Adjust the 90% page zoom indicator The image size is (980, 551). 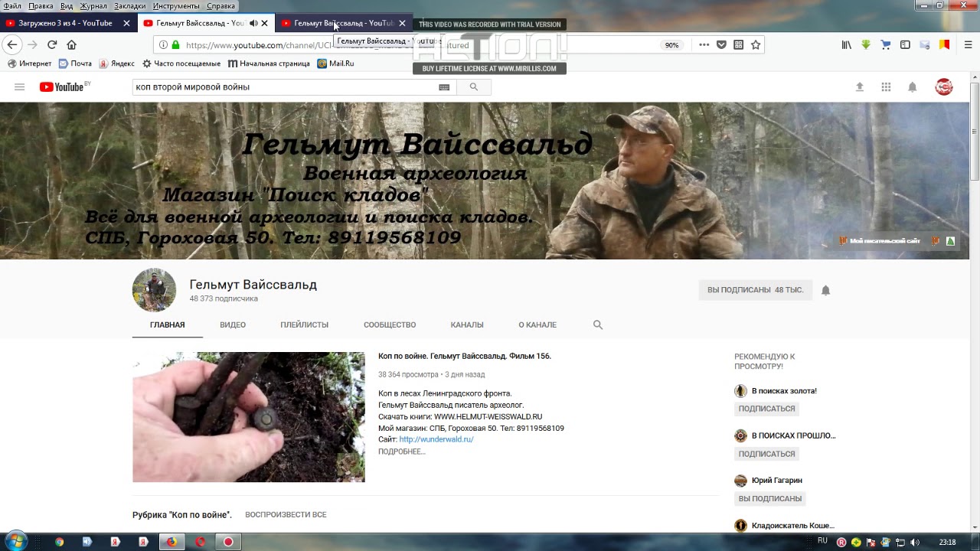click(671, 45)
